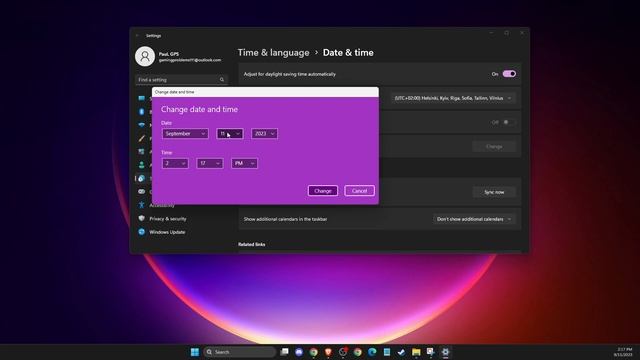
Task: Select the Time & language globe sidebar icon
Action: point(142,178)
